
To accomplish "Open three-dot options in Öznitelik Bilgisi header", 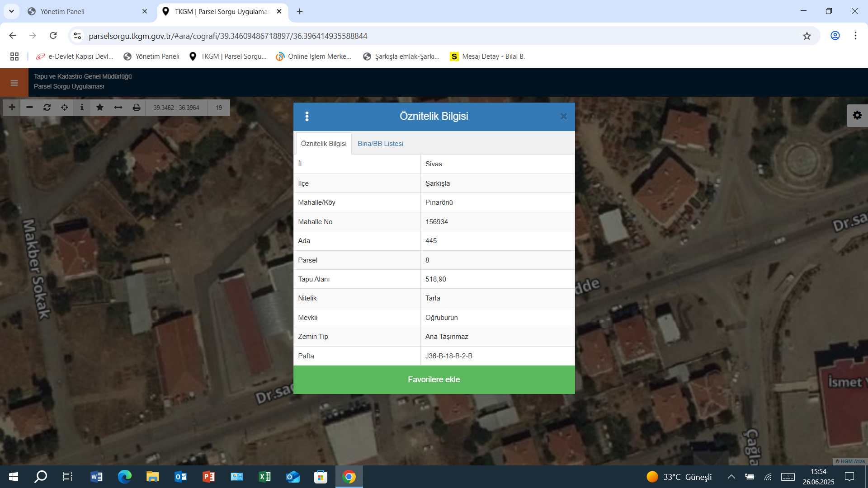I will click(307, 117).
